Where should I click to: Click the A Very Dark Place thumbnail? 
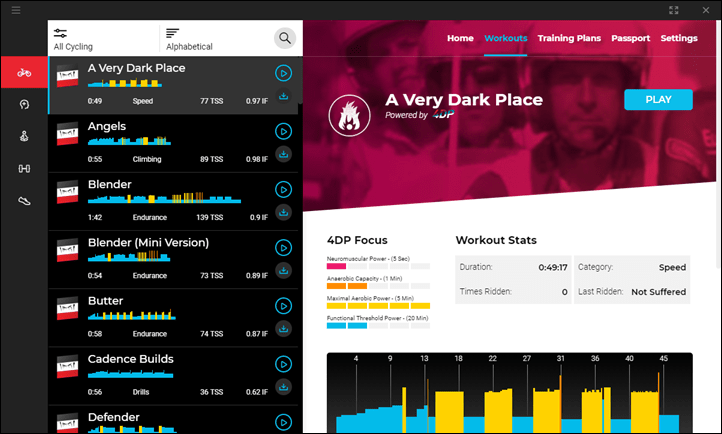[x=67, y=76]
